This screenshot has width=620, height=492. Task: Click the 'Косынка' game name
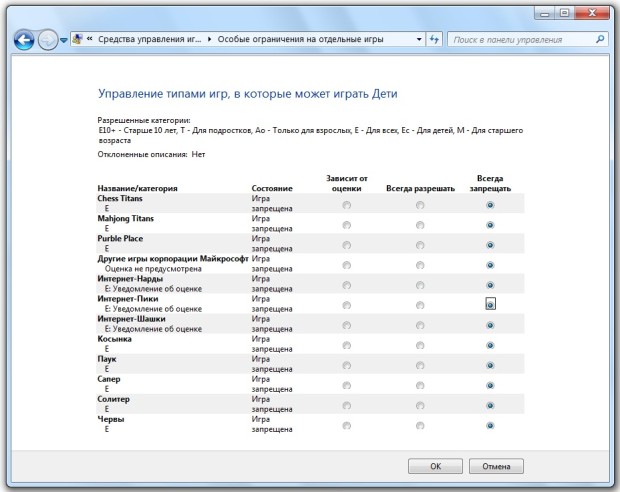pos(114,339)
